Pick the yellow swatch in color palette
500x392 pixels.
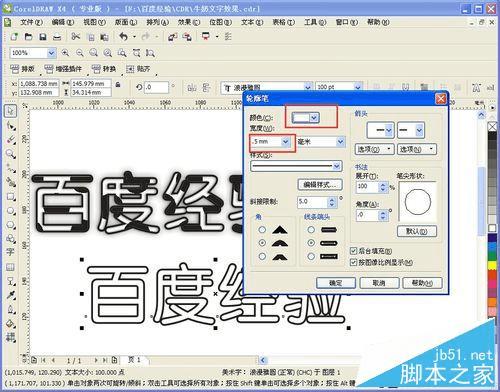click(492, 265)
